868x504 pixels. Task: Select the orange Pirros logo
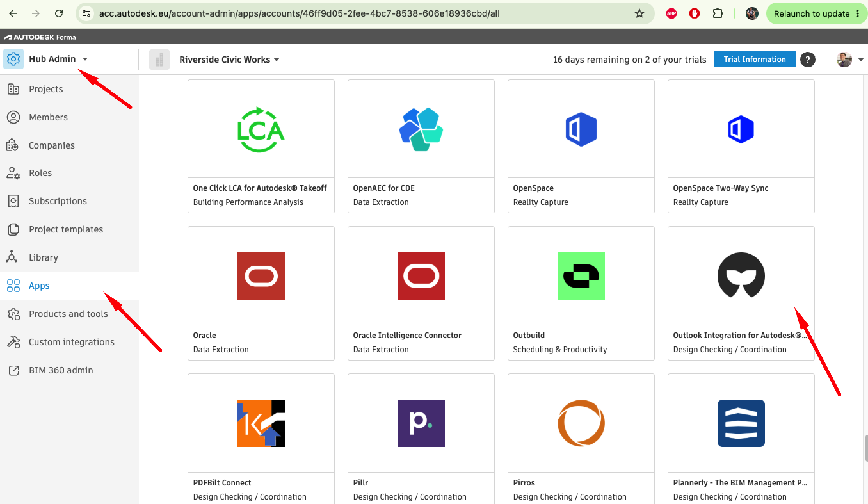pos(581,423)
